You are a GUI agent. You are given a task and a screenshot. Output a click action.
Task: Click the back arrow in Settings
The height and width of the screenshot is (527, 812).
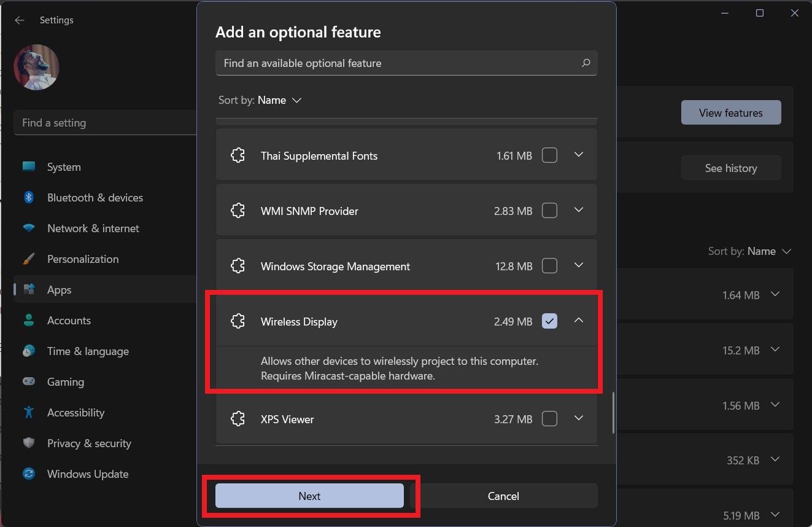(x=20, y=20)
